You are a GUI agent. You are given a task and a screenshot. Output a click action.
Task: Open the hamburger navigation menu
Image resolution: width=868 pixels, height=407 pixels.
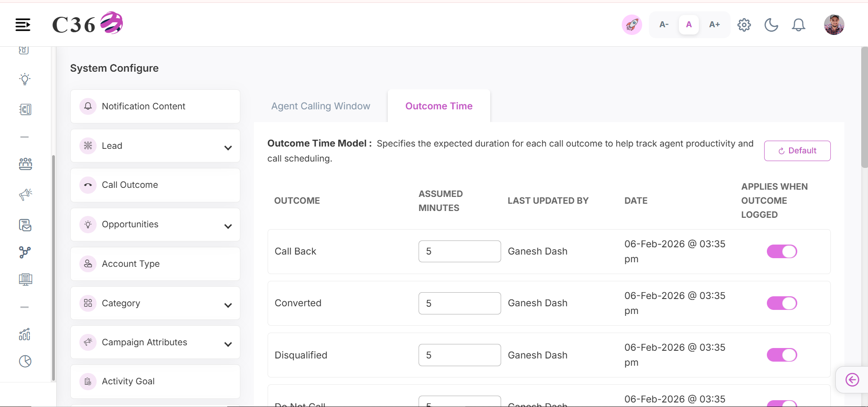pyautogui.click(x=23, y=25)
